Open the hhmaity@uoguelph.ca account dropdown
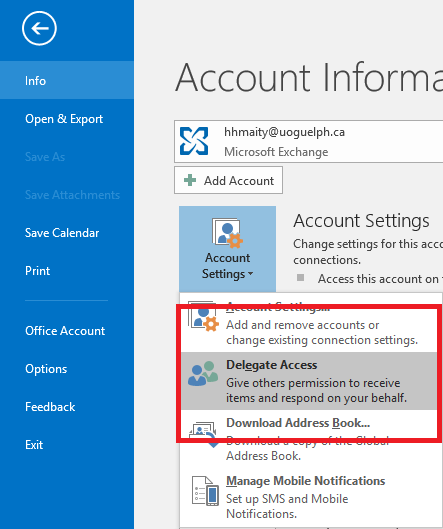443x529 pixels. tap(308, 141)
